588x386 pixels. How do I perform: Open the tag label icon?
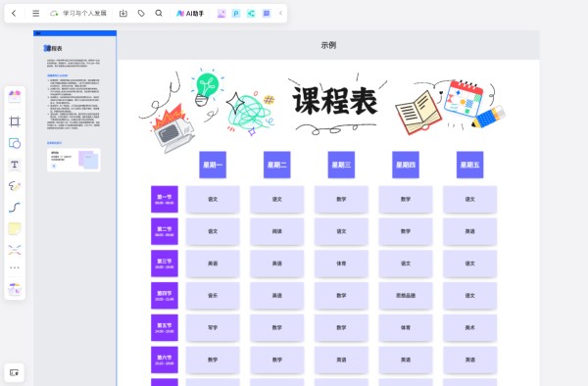[141, 14]
